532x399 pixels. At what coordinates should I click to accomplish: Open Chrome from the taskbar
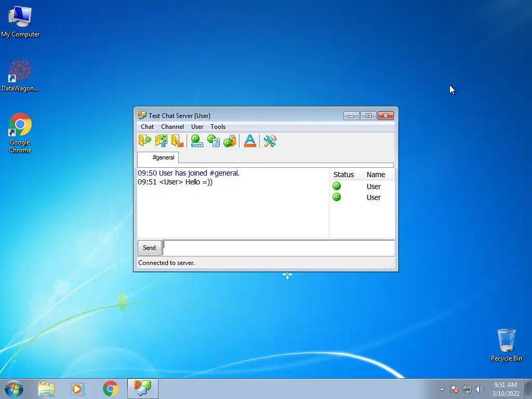click(x=110, y=389)
